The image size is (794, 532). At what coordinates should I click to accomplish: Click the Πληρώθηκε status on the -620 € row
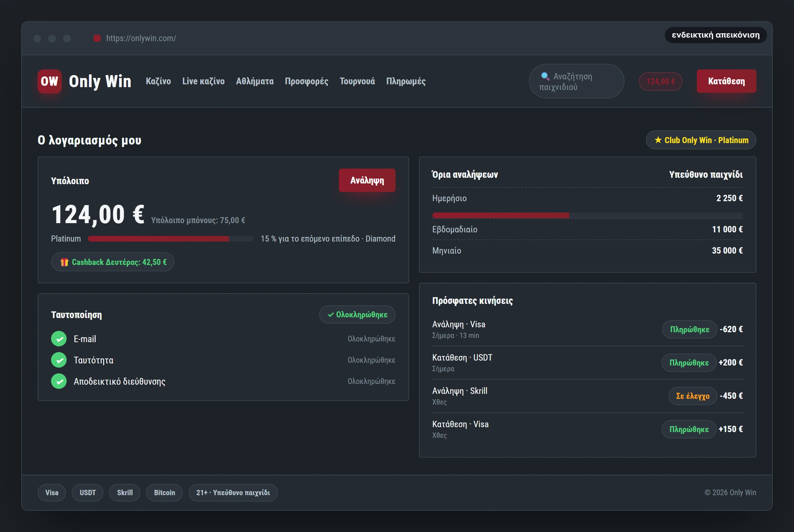(689, 329)
